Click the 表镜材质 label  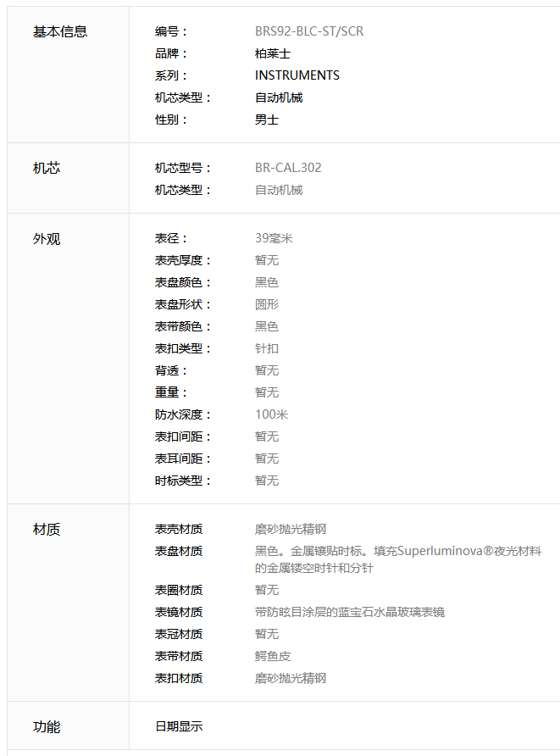178,612
